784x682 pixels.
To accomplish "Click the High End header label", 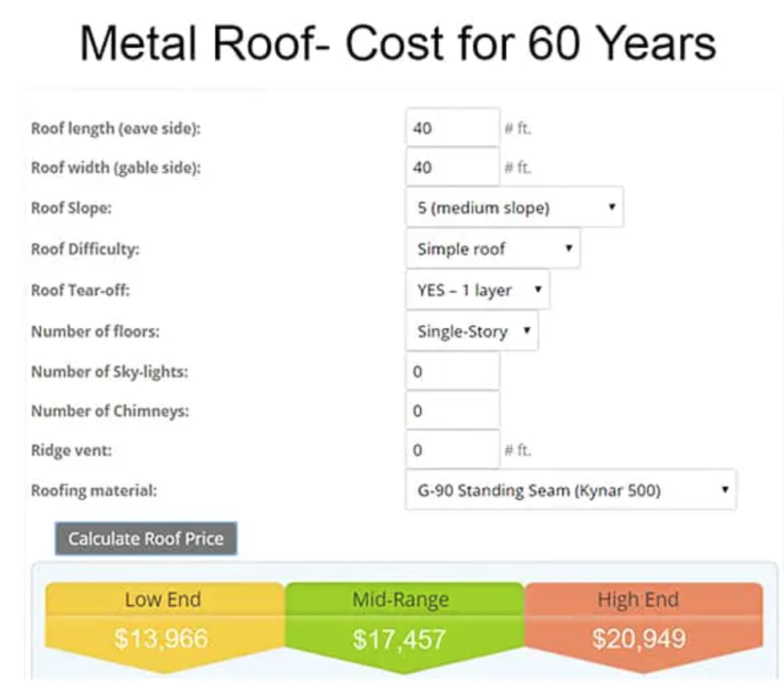I will (x=638, y=600).
